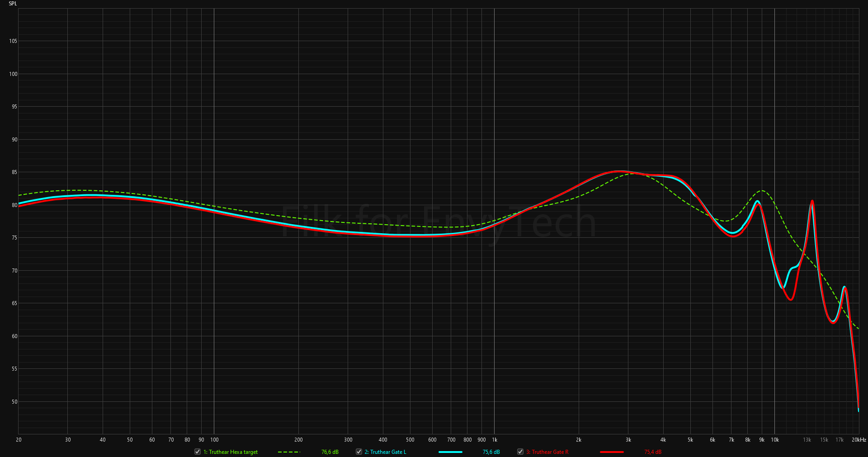Screen dimensions: 868x457
Task: Toggle the Truthear Gate L trace checkbox
Action: [359, 452]
